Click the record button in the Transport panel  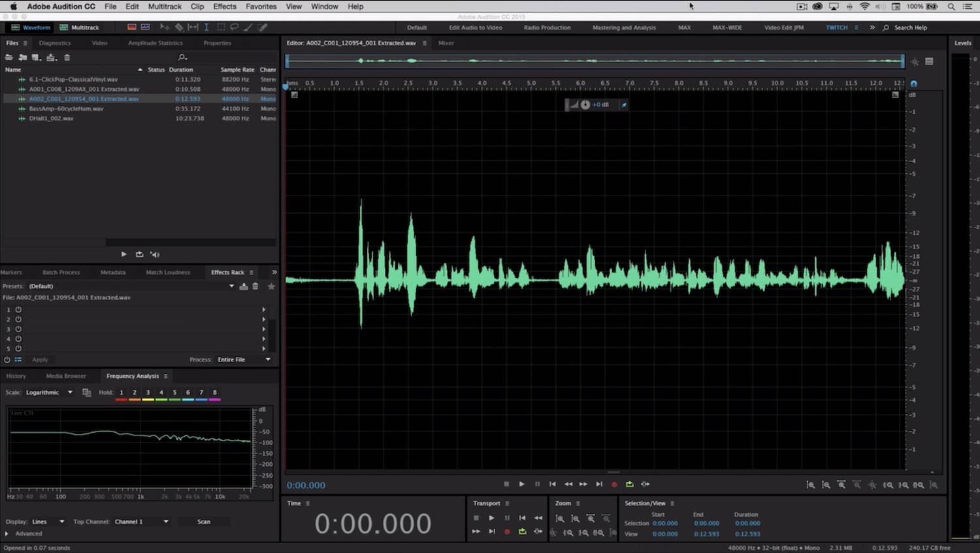[x=506, y=531]
